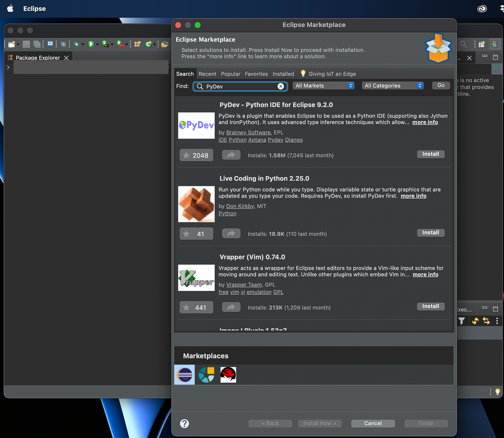504x438 pixels.
Task: Click the PyDev logo thumbnail
Action: [196, 126]
